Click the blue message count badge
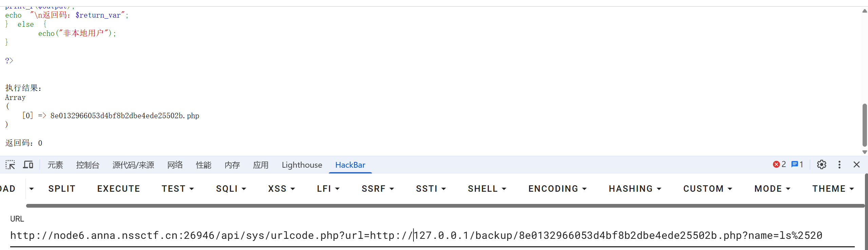 797,164
